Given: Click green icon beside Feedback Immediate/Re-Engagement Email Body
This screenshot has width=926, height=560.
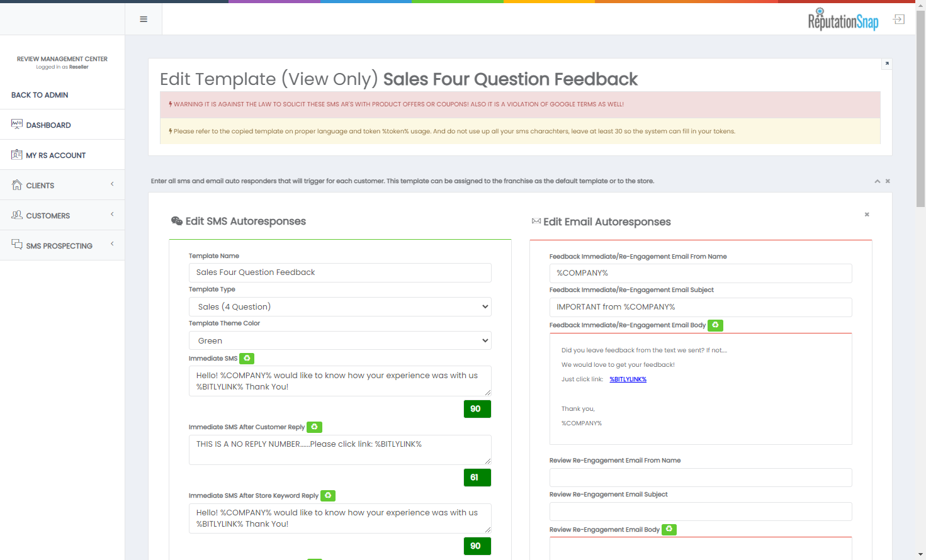Looking at the screenshot, I should click(715, 325).
